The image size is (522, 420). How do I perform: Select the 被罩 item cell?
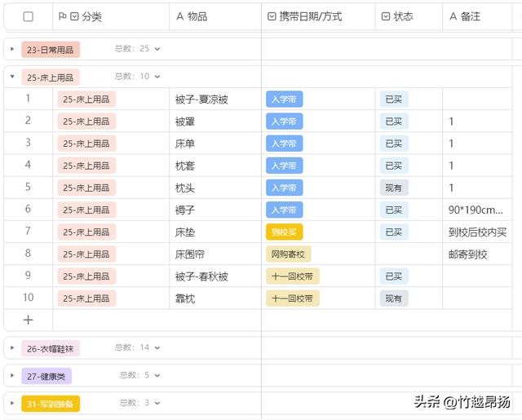pos(215,122)
